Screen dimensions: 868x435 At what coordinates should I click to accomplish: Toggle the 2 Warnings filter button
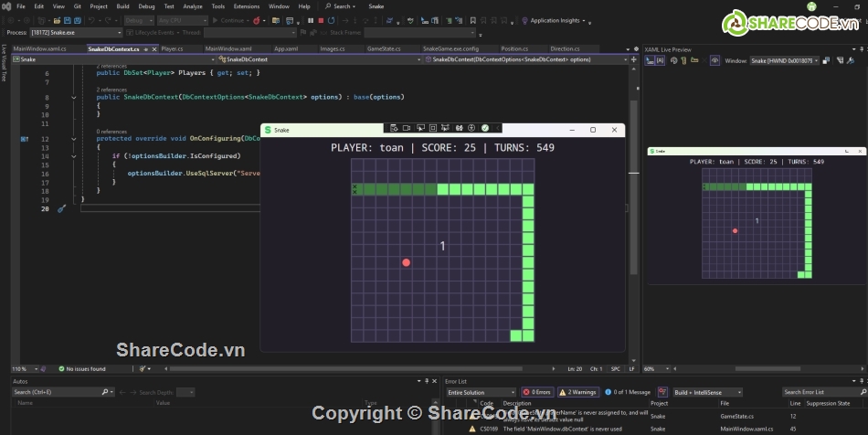pos(577,392)
